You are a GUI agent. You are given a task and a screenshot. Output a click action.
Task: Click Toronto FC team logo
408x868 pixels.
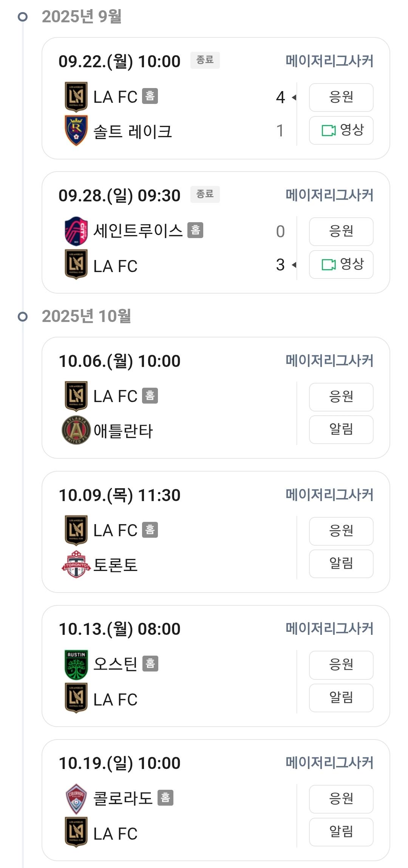click(x=76, y=564)
